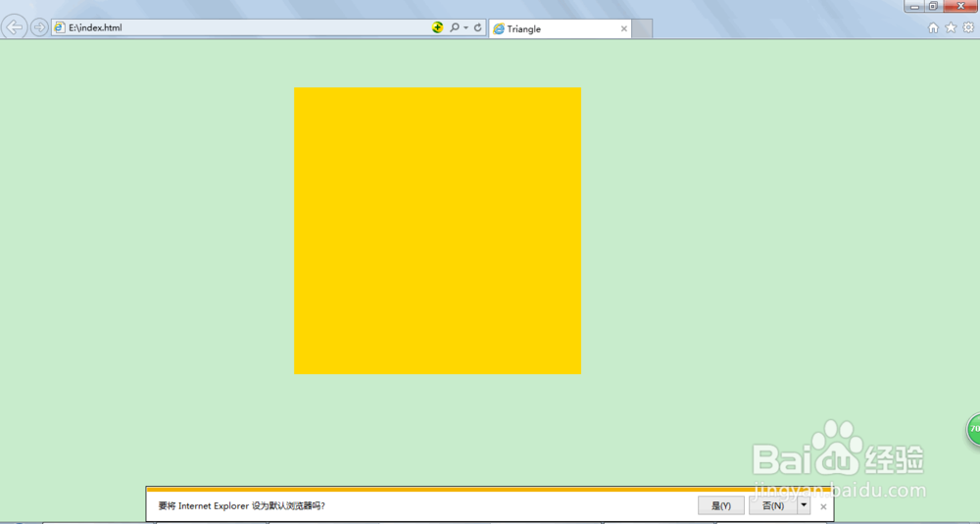Minimize the Internet Explorer window
Screen dimensions: 980x524
click(x=914, y=6)
